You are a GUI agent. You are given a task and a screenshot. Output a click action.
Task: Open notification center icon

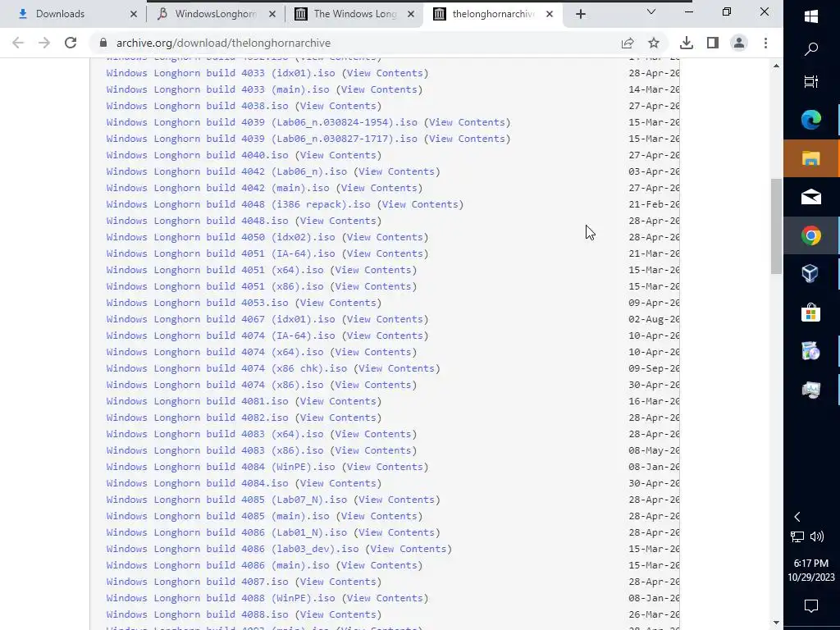[x=811, y=606]
